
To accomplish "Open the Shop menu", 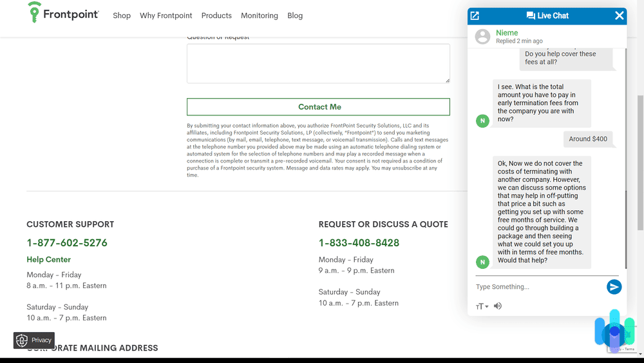I will (122, 15).
